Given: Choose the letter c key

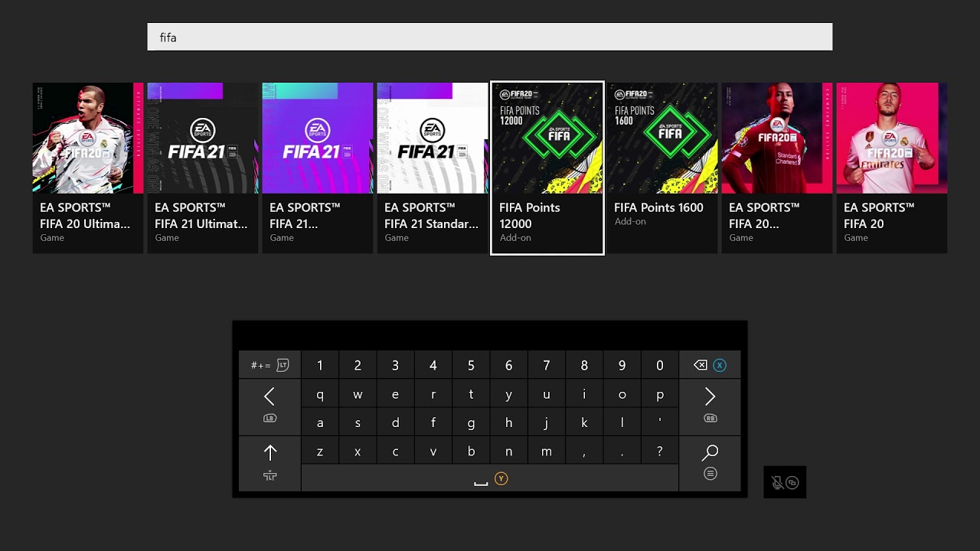Looking at the screenshot, I should click(395, 452).
